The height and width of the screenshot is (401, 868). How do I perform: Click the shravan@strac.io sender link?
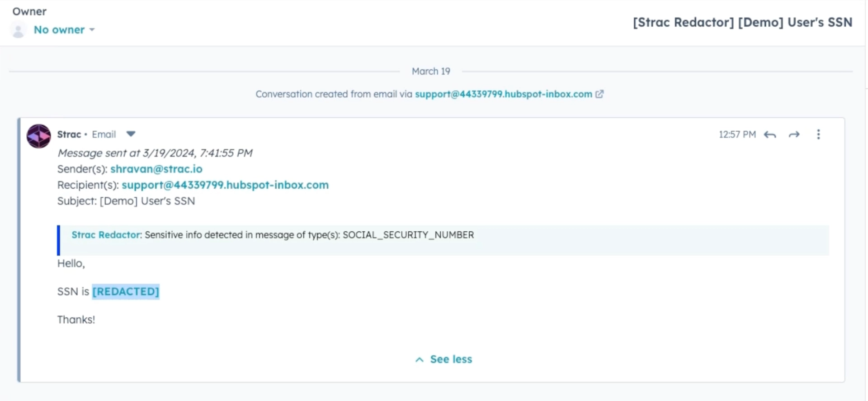tap(156, 169)
